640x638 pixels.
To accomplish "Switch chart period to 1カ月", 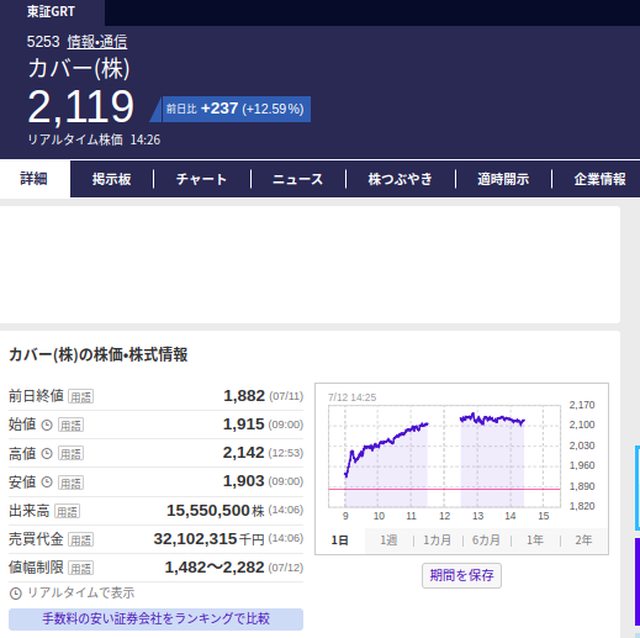I will pyautogui.click(x=437, y=540).
